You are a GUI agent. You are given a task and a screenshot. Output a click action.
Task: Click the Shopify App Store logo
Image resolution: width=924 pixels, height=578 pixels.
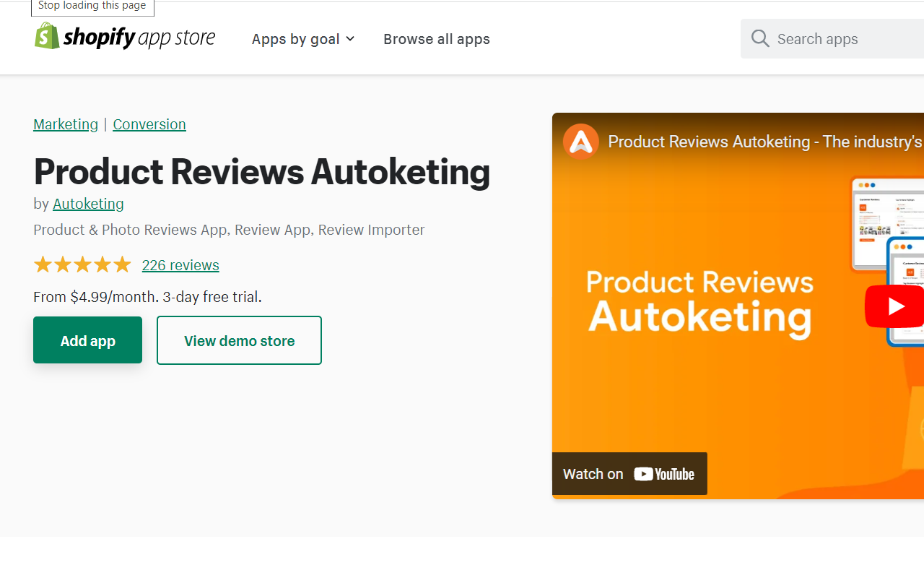(124, 38)
